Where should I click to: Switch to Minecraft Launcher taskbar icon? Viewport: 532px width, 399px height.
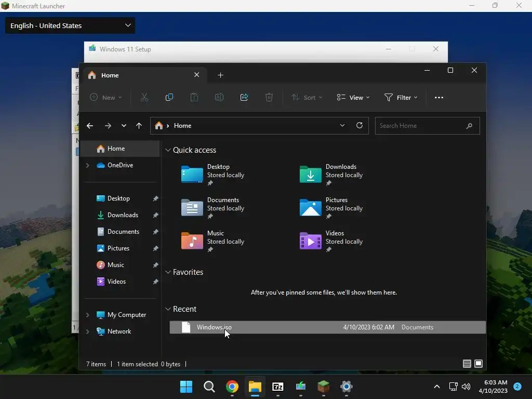[x=323, y=387]
